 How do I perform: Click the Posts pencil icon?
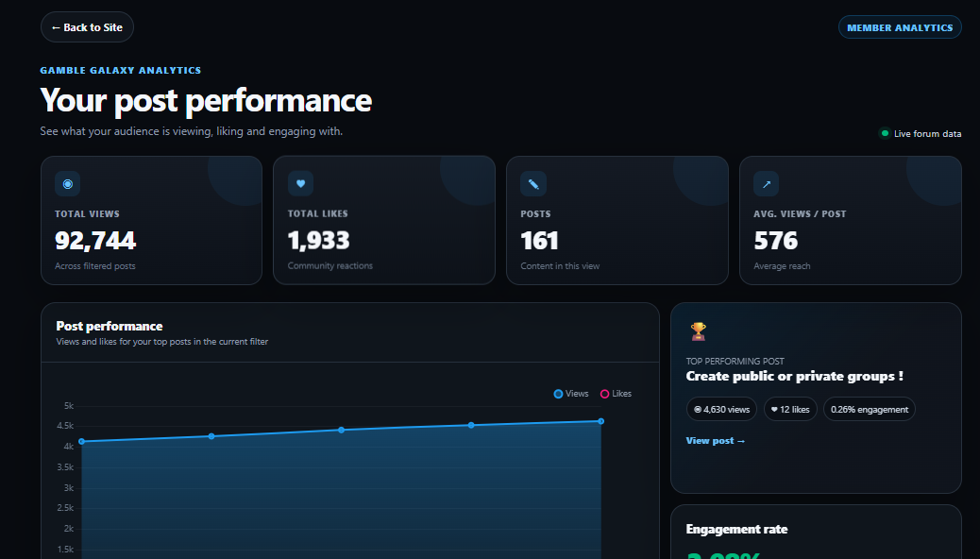[x=533, y=184]
